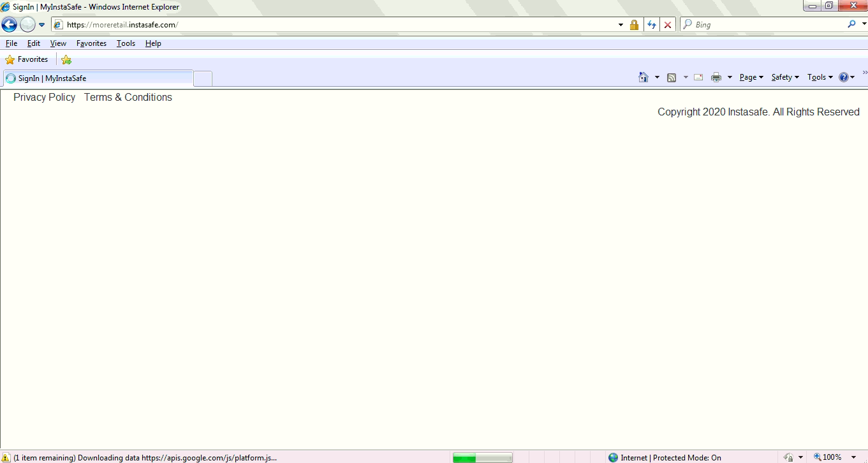Open the Favorites star button

coord(27,59)
